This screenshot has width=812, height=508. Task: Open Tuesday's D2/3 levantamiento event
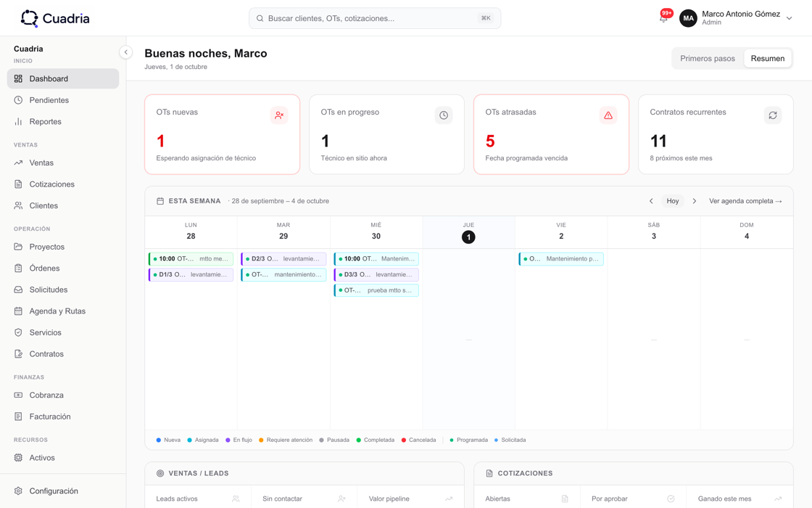283,258
